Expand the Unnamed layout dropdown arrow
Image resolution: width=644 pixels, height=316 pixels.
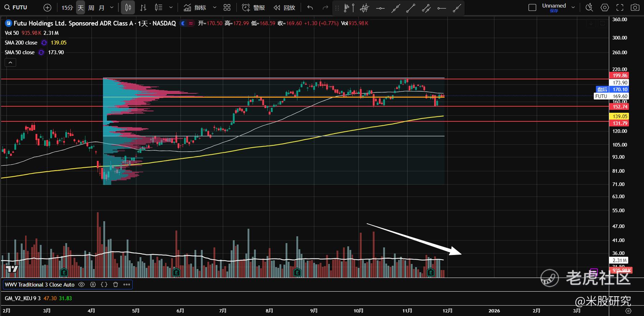click(x=573, y=7)
